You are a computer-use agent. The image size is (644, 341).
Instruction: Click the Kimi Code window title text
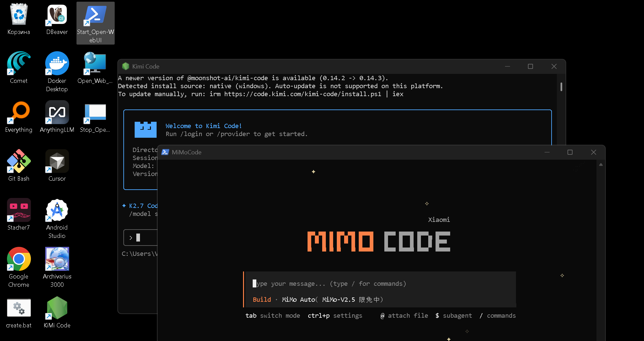click(x=146, y=66)
